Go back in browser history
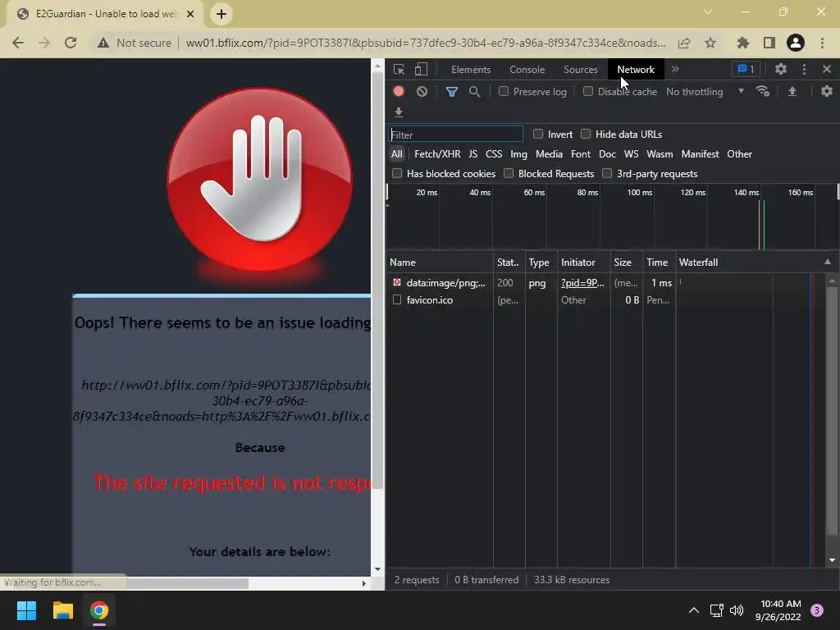 [18, 43]
